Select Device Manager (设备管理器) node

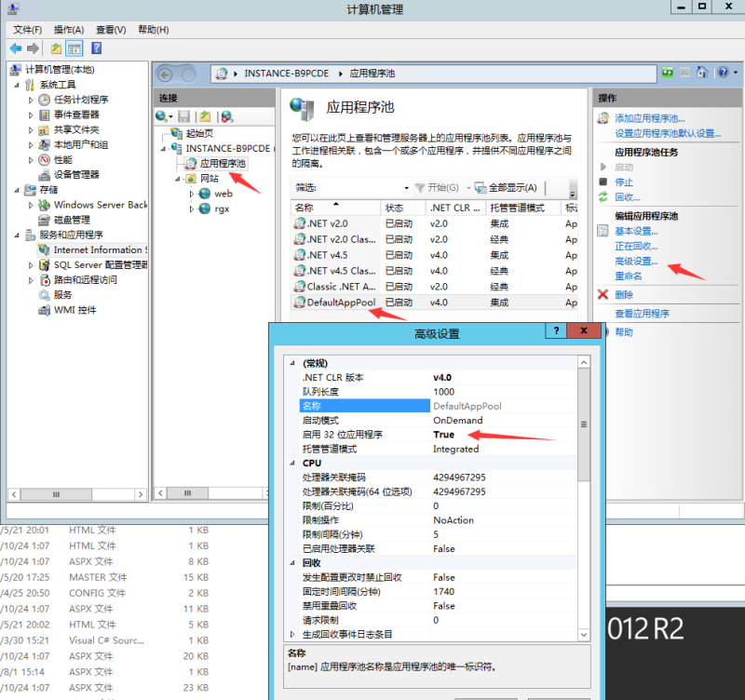click(x=76, y=174)
